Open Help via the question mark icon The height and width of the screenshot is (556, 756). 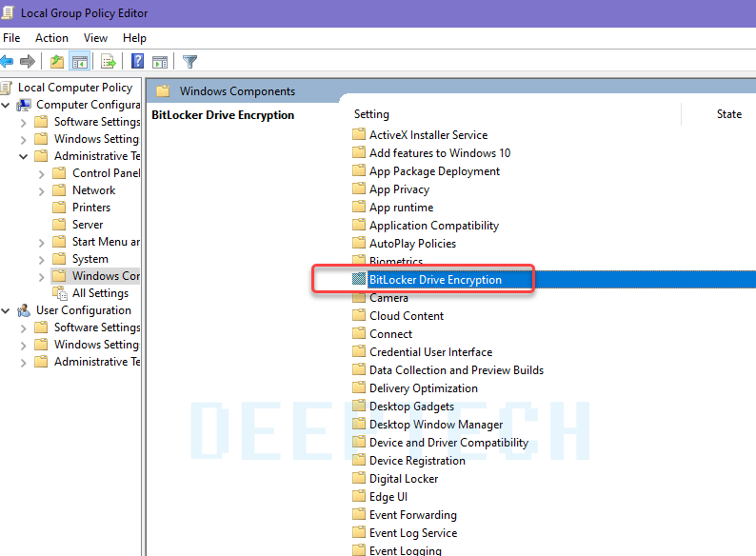(137, 61)
